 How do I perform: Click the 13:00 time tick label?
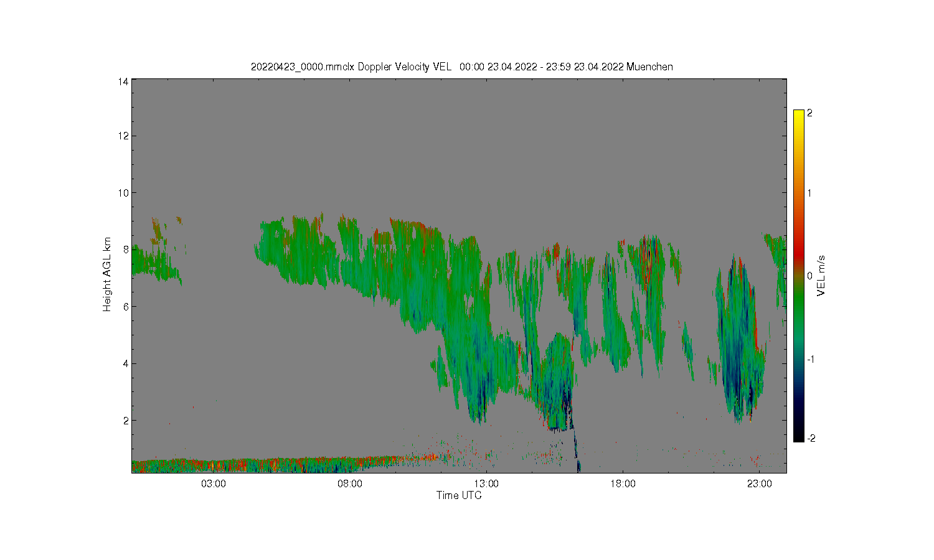486,484
